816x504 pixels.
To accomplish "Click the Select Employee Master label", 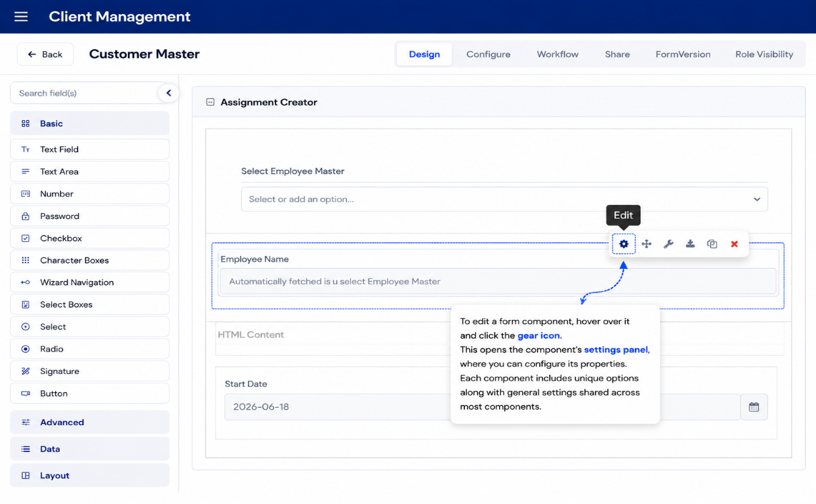I will [x=292, y=171].
